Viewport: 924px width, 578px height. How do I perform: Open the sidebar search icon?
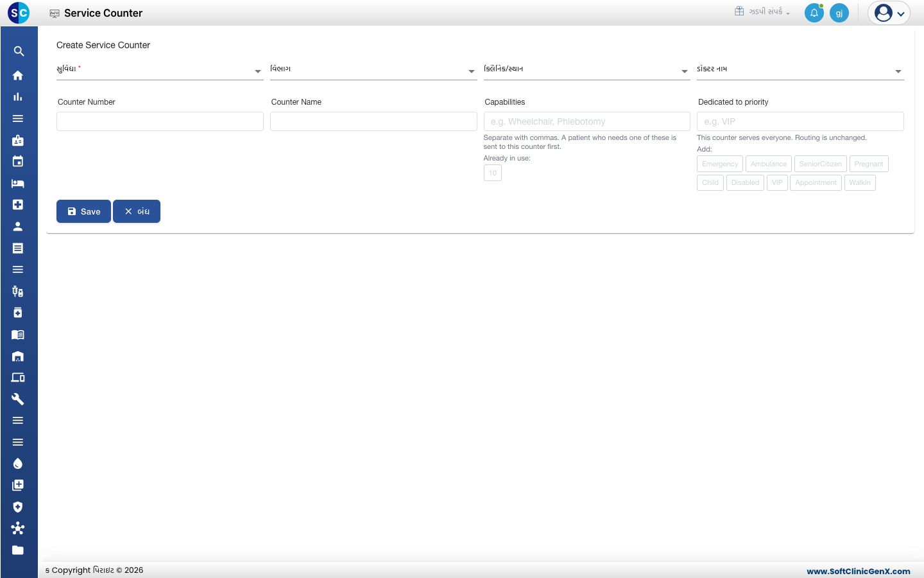[19, 51]
